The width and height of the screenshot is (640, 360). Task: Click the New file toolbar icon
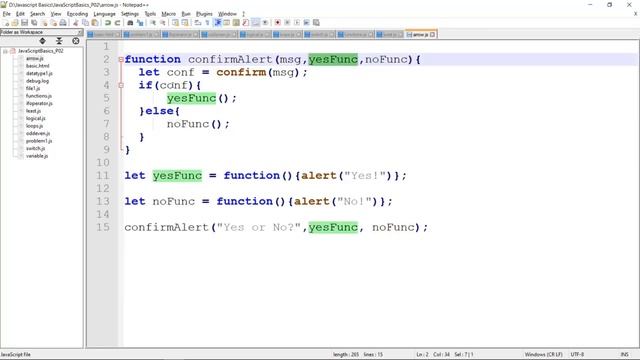6,23
